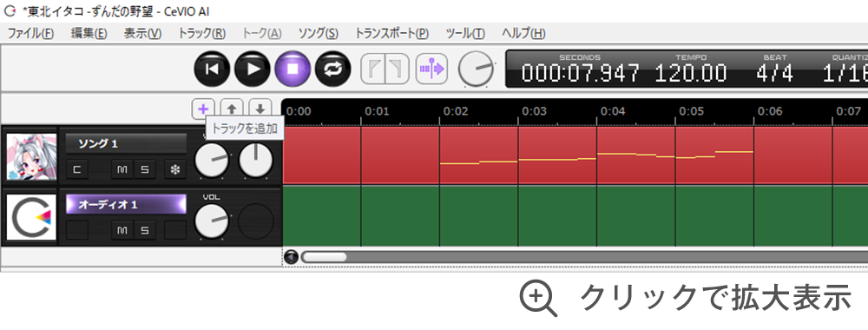The height and width of the screenshot is (330, 868).
Task: Click the purple auto-scroll arrow icon
Action: pyautogui.click(x=431, y=69)
